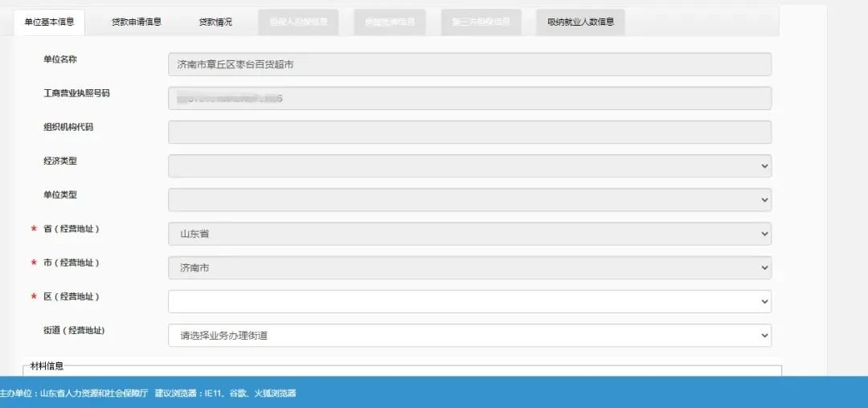This screenshot has height=408, width=868.
Task: Click the 区(经营地址) field label
Action: click(x=72, y=296)
